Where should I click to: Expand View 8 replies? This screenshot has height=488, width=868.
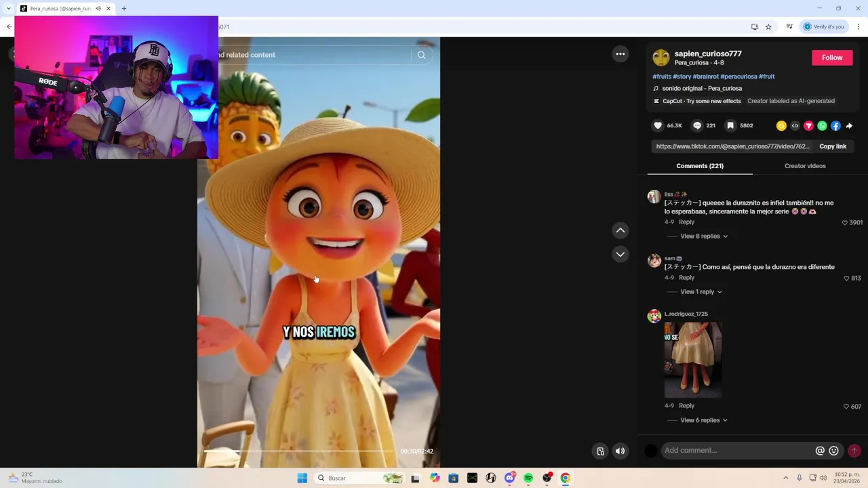point(704,236)
